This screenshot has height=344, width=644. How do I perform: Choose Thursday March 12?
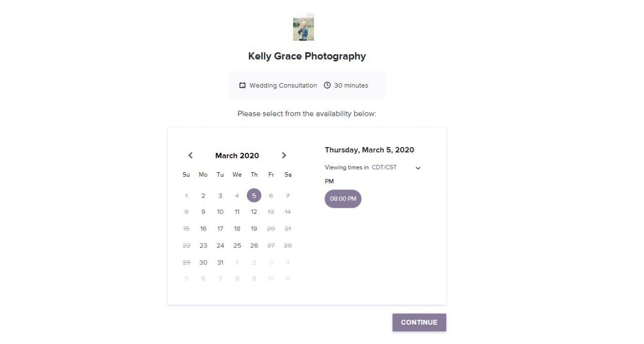point(254,212)
